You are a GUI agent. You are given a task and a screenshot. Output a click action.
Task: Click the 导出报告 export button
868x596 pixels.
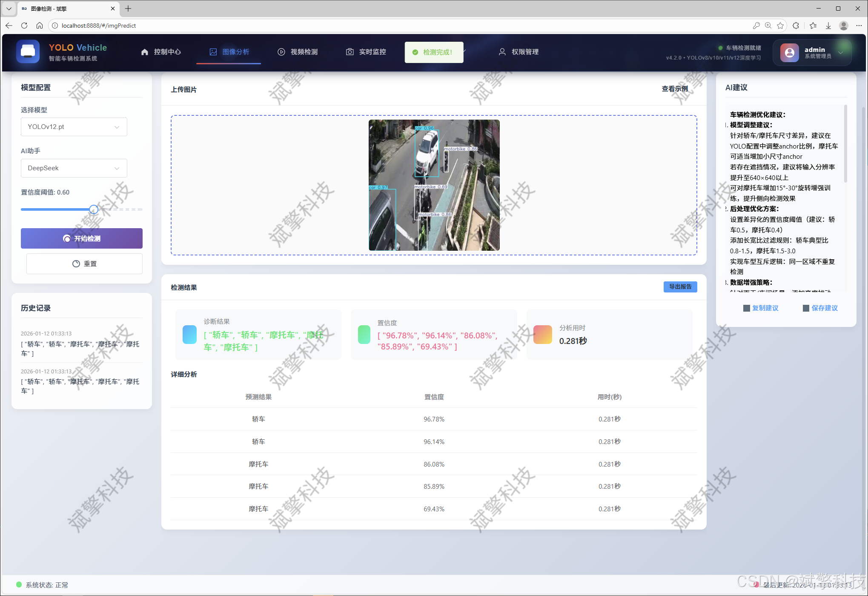coord(680,287)
